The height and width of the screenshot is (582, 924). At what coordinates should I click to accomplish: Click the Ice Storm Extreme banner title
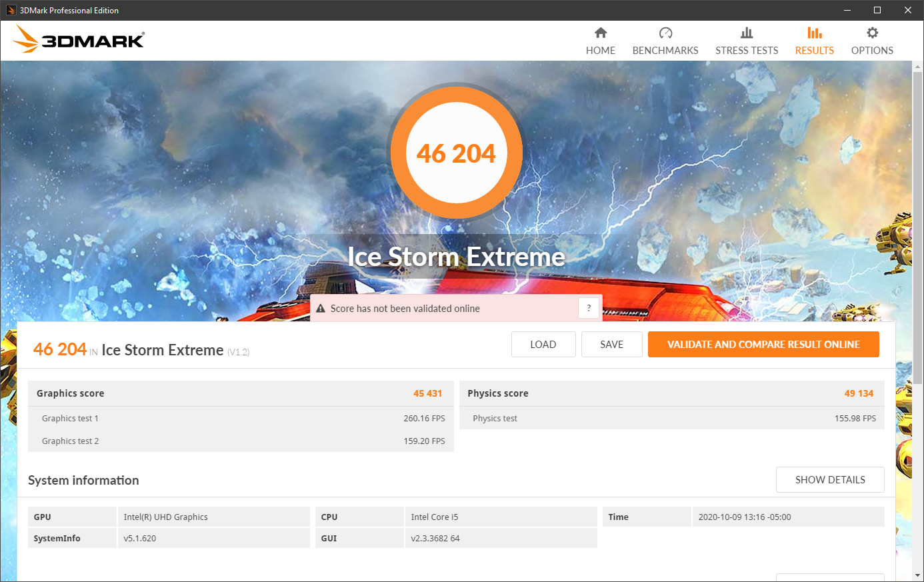(456, 257)
